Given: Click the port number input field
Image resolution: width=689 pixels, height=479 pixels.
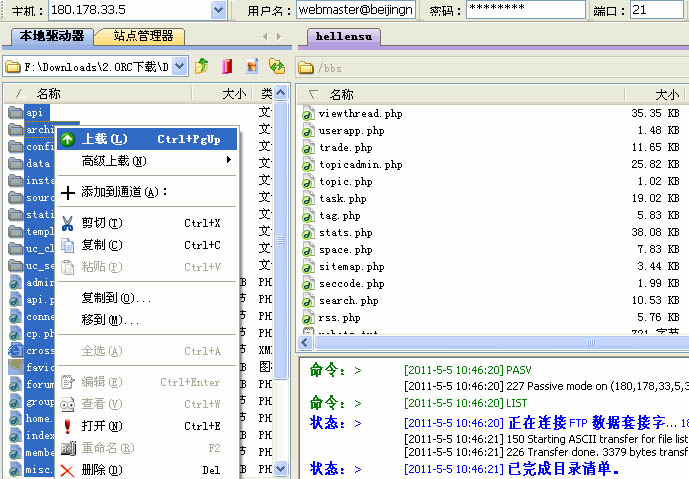Looking at the screenshot, I should click(x=655, y=10).
